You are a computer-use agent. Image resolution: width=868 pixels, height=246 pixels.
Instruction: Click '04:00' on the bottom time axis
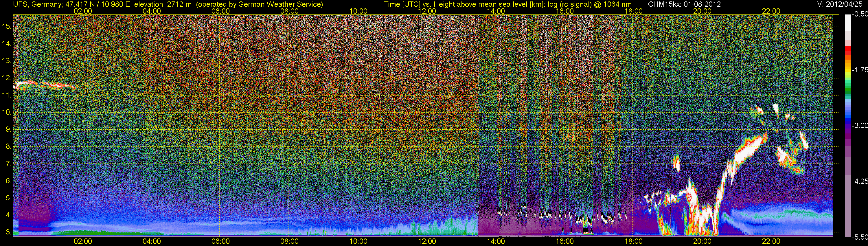152,241
